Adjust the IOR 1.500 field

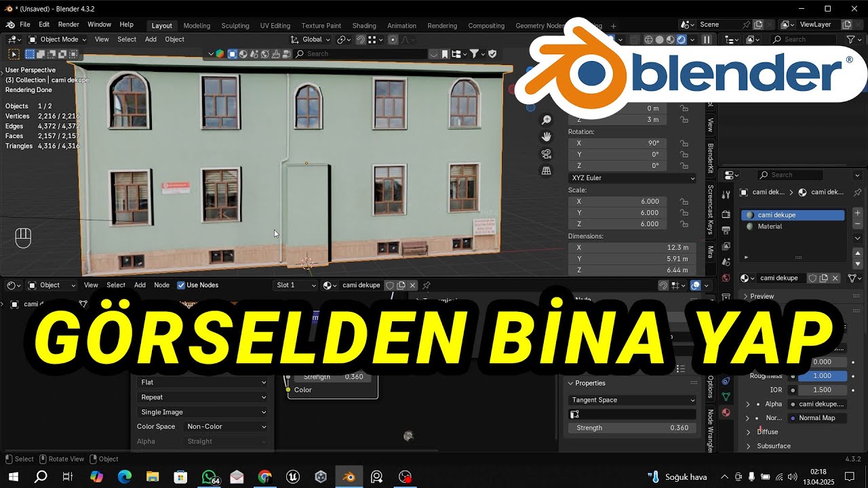click(823, 390)
